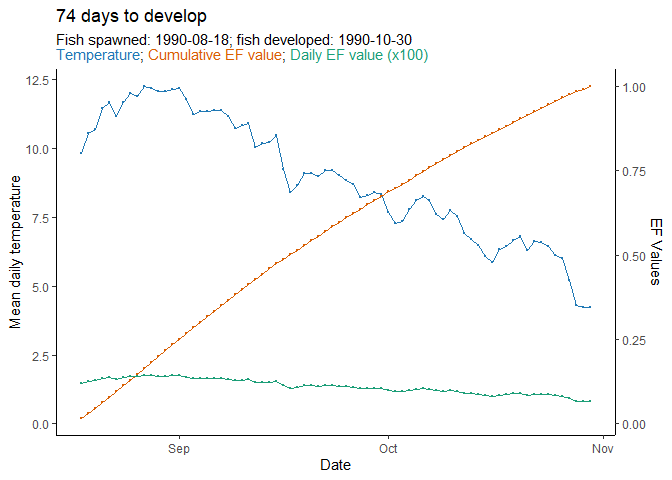
Task: Click the "EF Values" right axis title
Action: tap(656, 251)
